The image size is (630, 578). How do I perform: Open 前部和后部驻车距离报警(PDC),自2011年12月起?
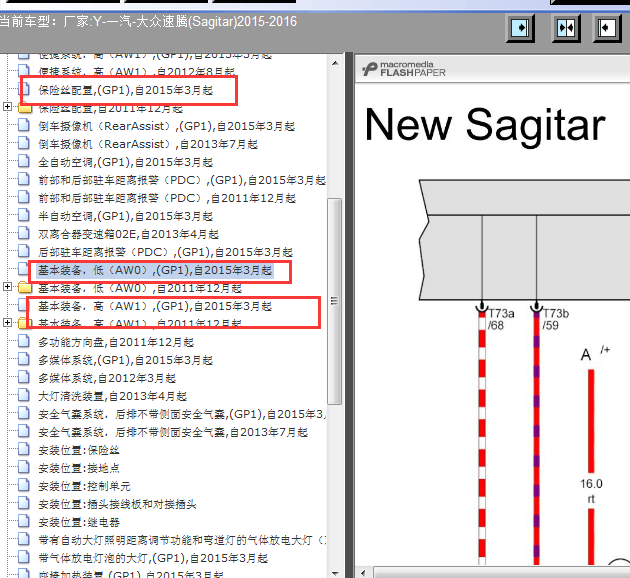coord(167,198)
